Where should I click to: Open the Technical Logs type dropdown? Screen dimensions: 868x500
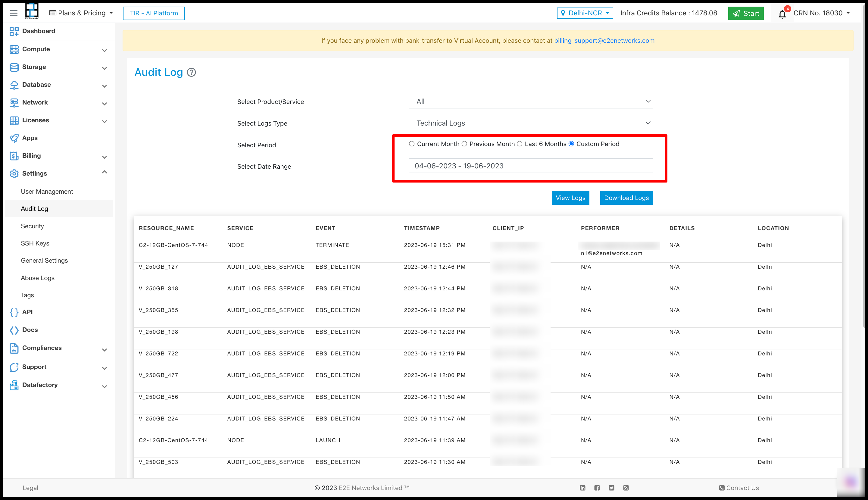(531, 123)
